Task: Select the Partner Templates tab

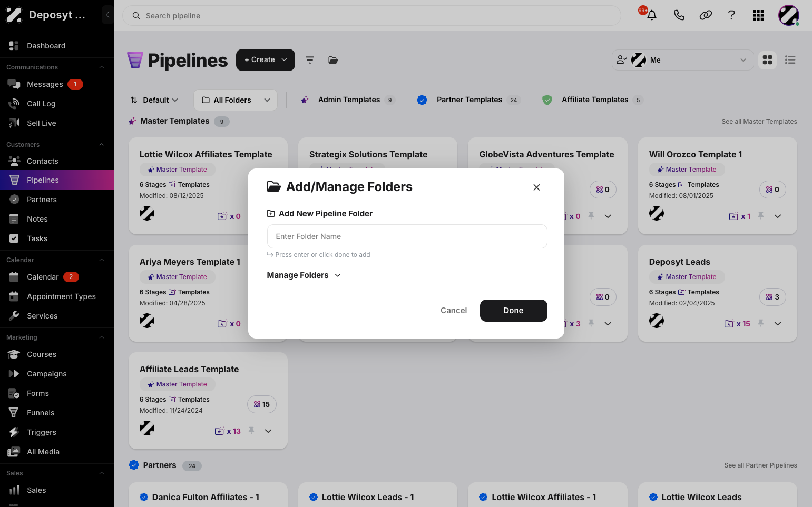Action: 468,100
